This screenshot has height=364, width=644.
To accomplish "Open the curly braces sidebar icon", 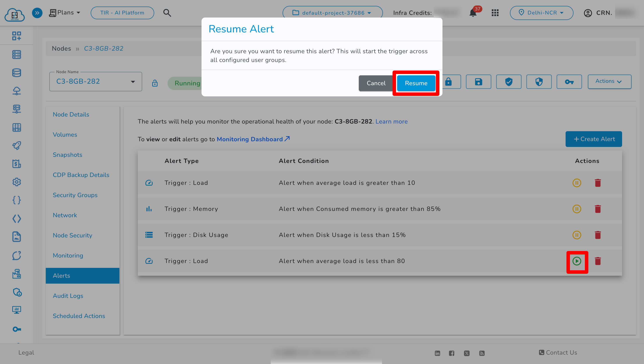I will [16, 200].
